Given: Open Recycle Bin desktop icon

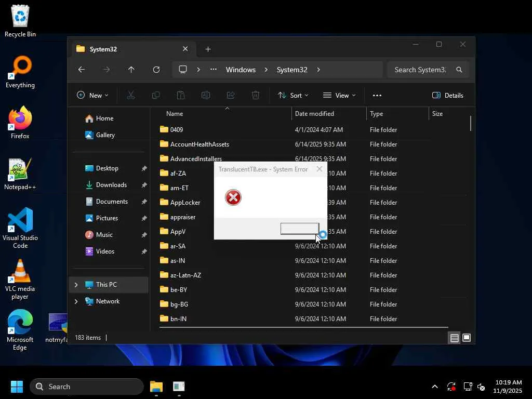Looking at the screenshot, I should (20, 21).
